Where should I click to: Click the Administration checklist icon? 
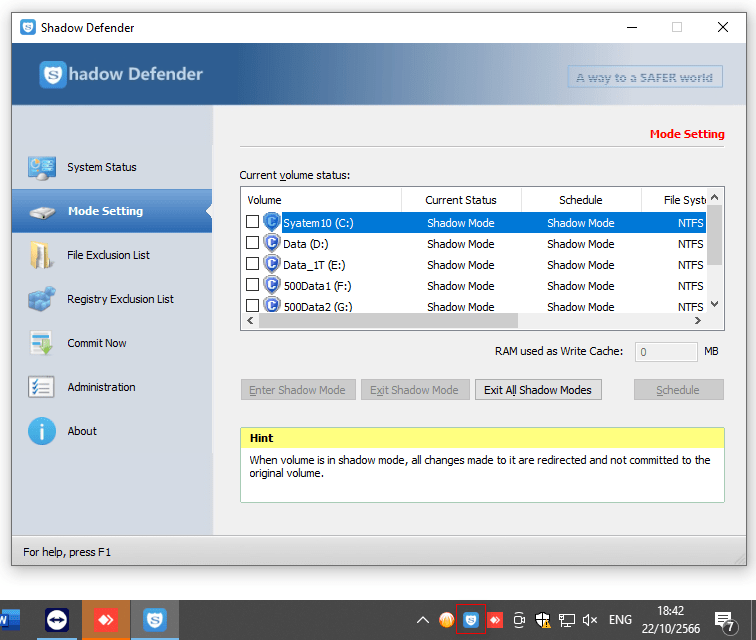click(x=41, y=387)
